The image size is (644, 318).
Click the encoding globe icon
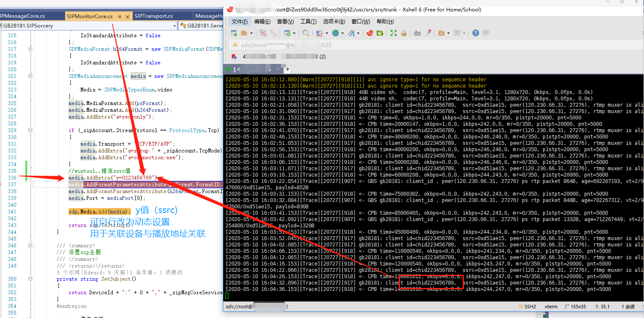click(x=335, y=33)
